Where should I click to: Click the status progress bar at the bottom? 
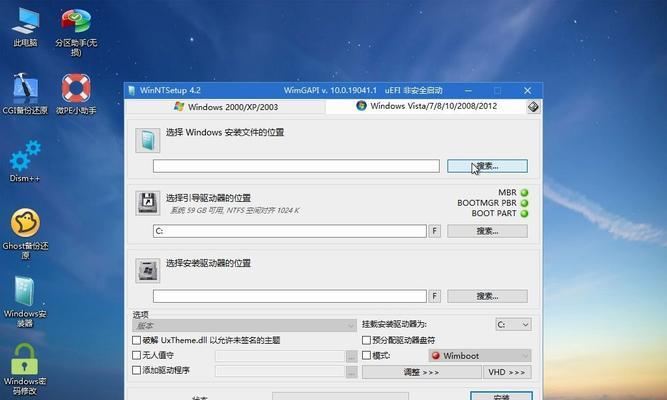340,396
